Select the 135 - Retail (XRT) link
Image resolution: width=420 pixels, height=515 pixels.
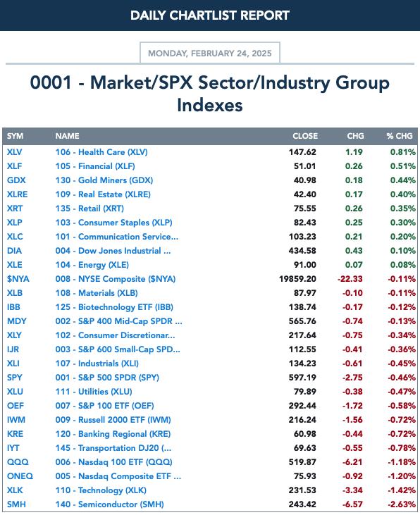[x=89, y=209]
